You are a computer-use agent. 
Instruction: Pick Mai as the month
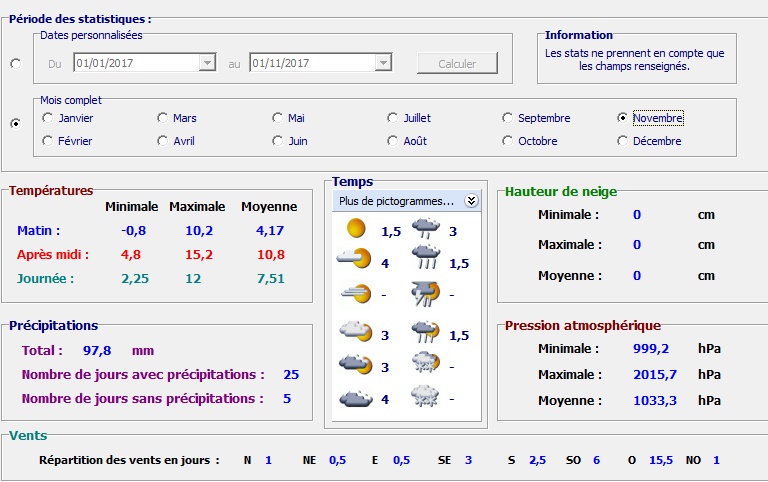pos(278,118)
